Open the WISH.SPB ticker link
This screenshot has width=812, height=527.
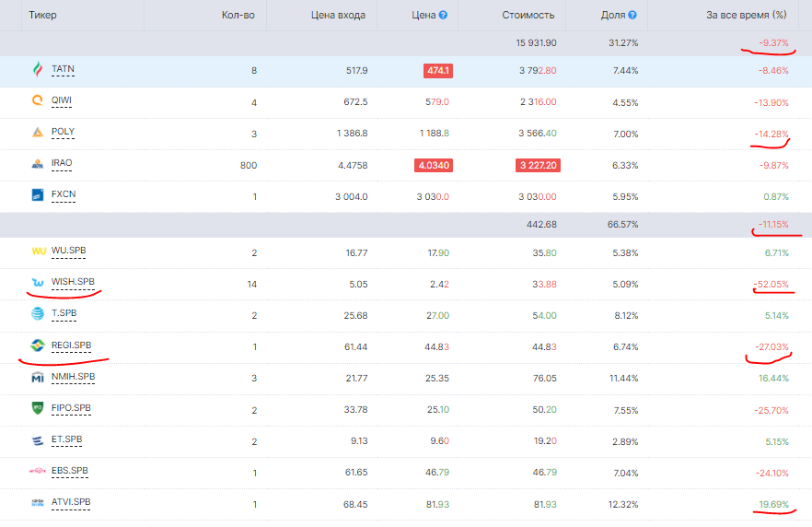pos(73,281)
